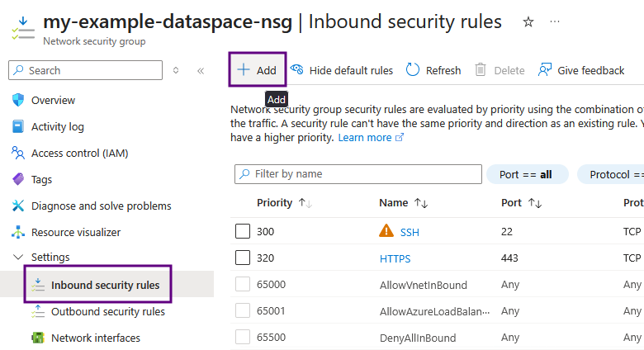Click the external link icon after Learn more
644x350 pixels.
(400, 137)
